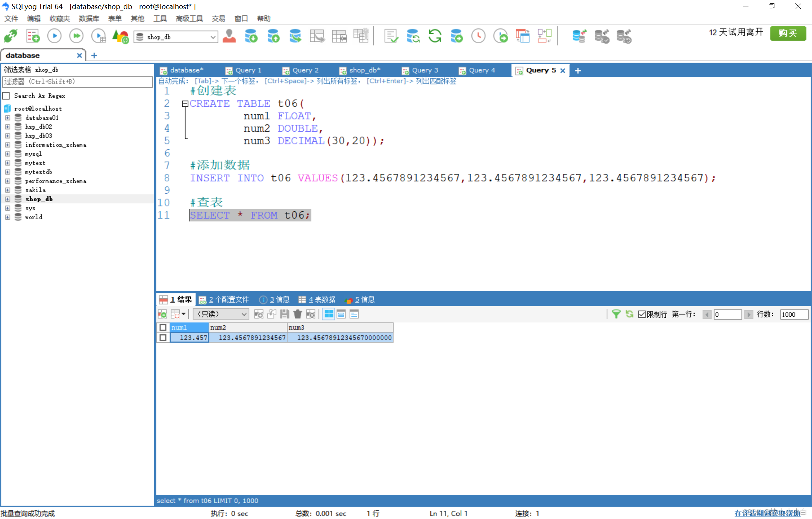Open the 3 信息 tab
The image size is (812, 519).
click(x=275, y=299)
